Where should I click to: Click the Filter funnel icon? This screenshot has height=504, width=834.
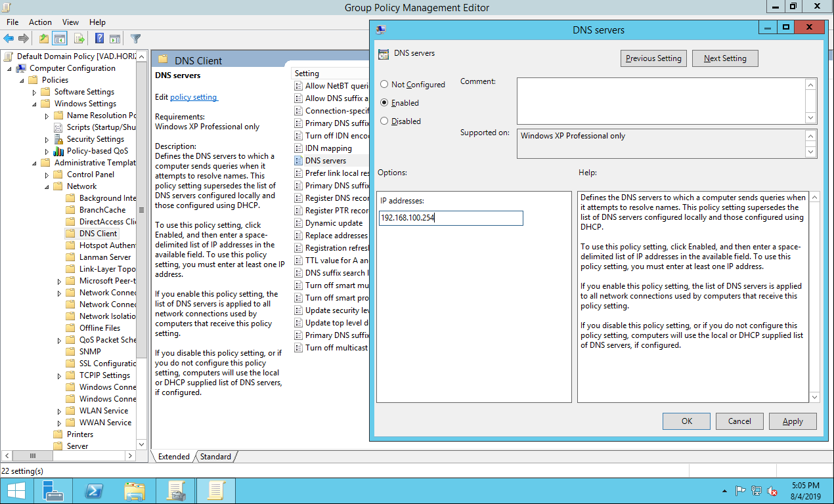(x=135, y=39)
